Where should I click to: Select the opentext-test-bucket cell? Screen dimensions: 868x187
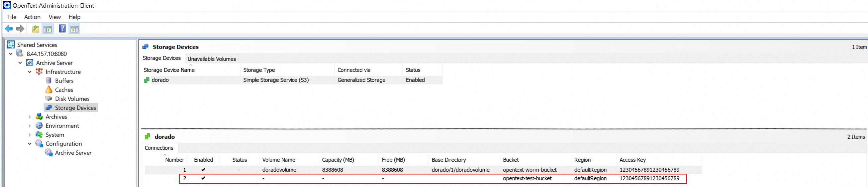[x=527, y=178]
